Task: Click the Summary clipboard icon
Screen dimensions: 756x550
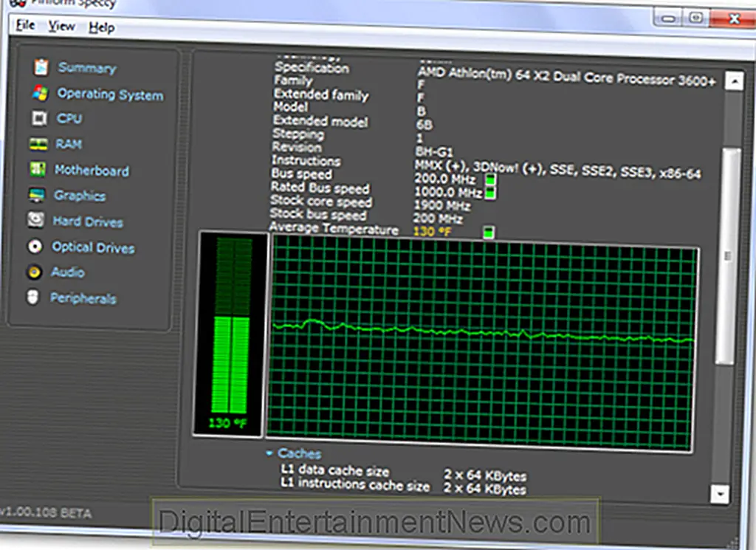Action: pos(41,67)
